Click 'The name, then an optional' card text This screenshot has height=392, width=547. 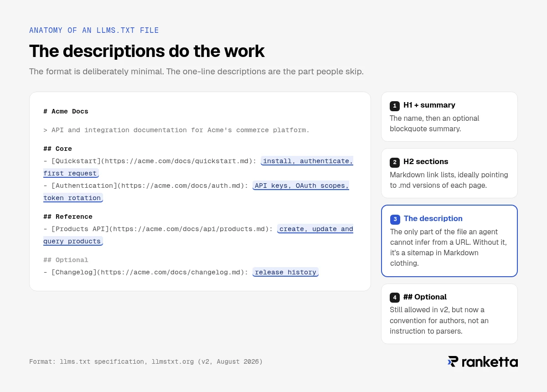tap(434, 118)
